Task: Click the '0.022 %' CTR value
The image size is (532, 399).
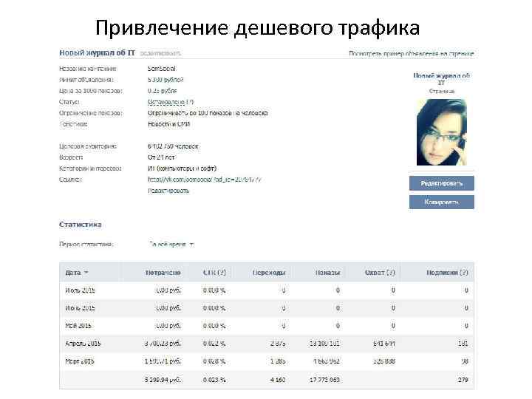Action: click(214, 344)
